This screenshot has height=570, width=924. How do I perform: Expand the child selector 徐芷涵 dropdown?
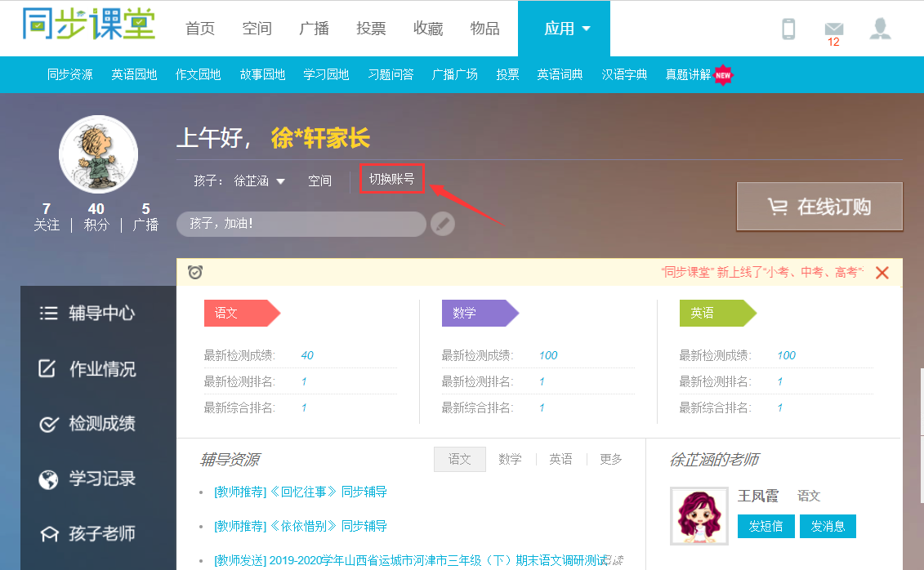[259, 181]
